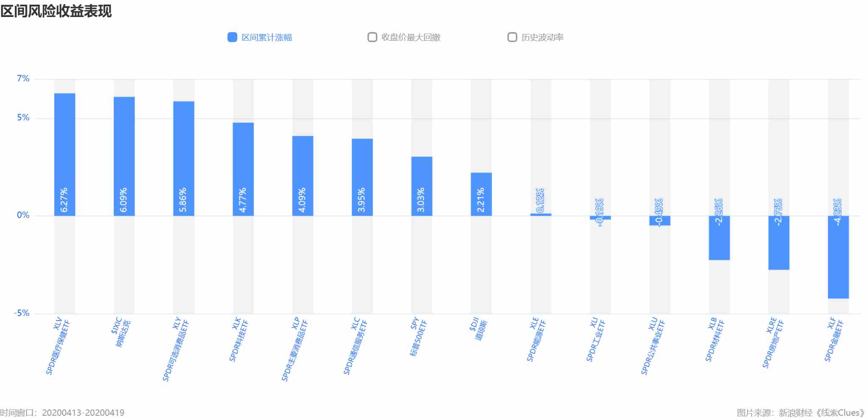
Task: Click the XLC bar showing 3.95%
Action: click(362, 177)
